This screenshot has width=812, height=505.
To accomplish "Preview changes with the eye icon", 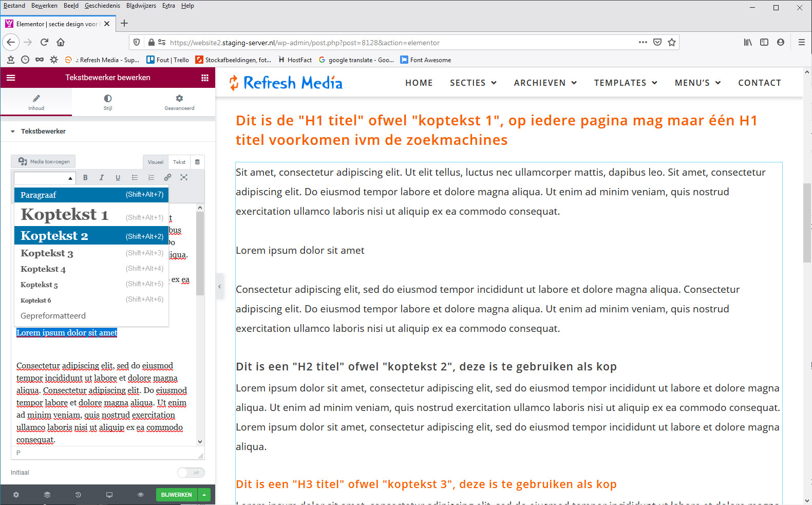I will (140, 495).
